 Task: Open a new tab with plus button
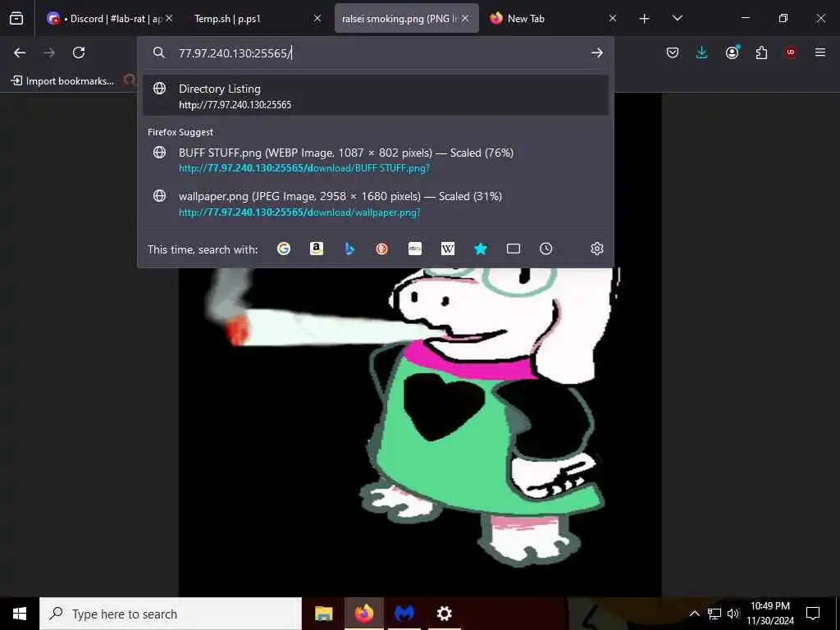(645, 19)
